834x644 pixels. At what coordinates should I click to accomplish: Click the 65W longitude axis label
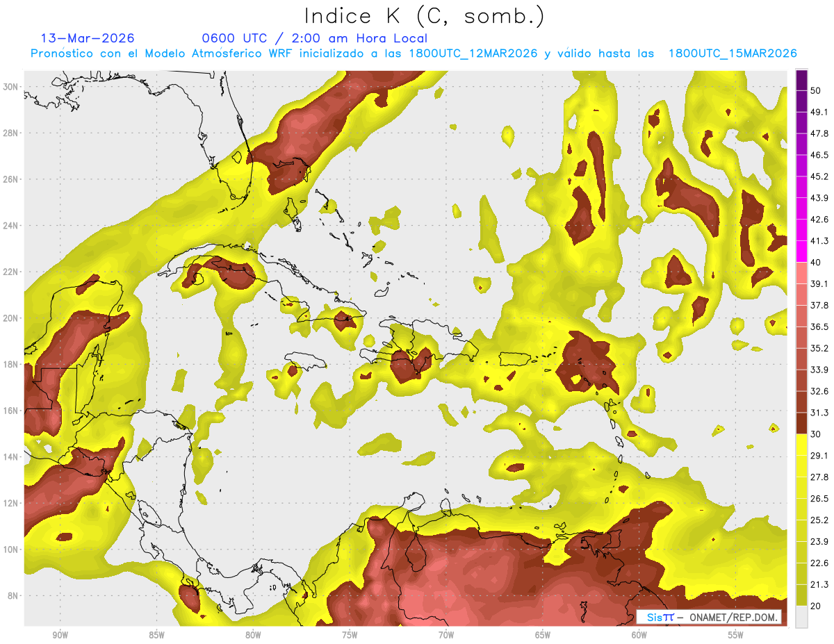[x=543, y=635]
